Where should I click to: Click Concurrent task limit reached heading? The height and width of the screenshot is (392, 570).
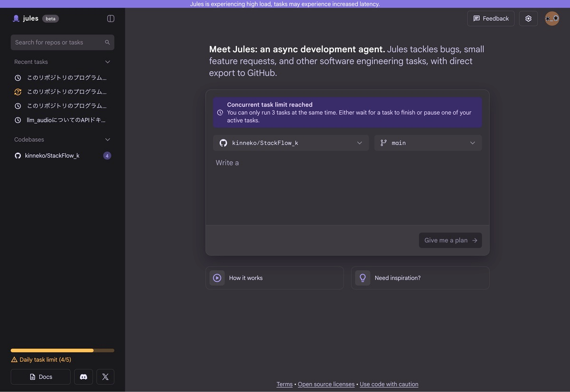point(270,105)
